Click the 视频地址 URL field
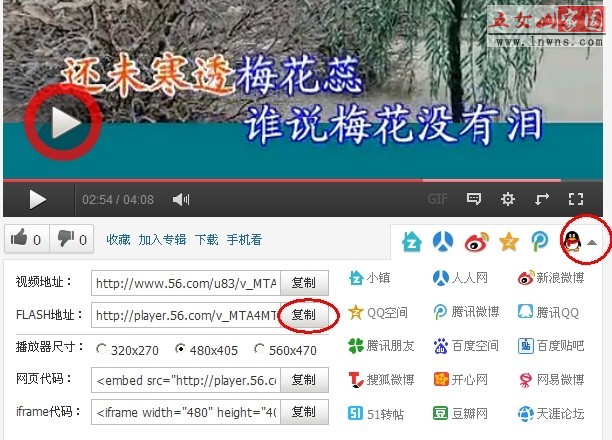Image resolution: width=612 pixels, height=440 pixels. (186, 283)
